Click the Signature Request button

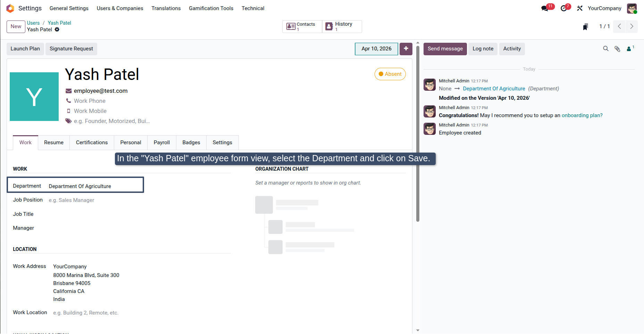71,49
